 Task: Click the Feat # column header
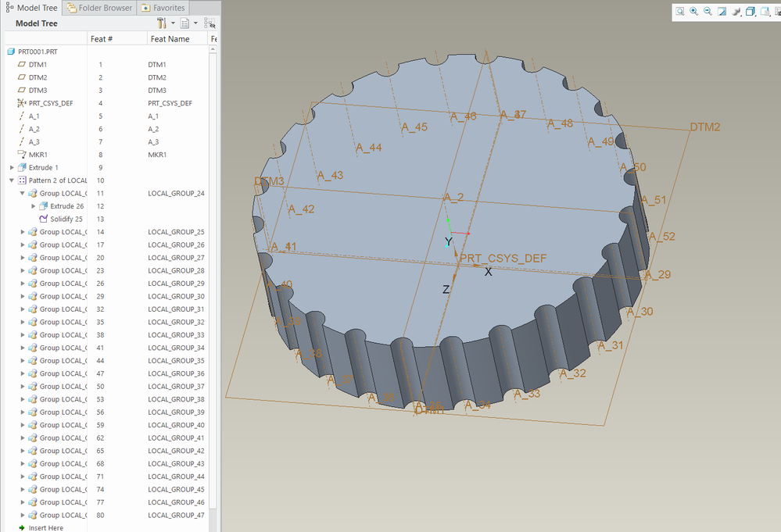point(102,39)
